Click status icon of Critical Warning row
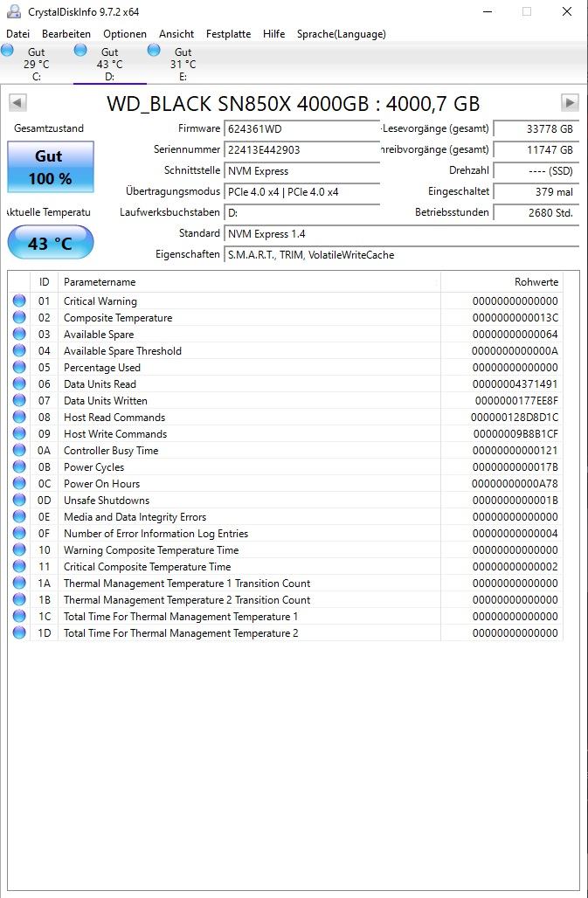 [x=19, y=300]
